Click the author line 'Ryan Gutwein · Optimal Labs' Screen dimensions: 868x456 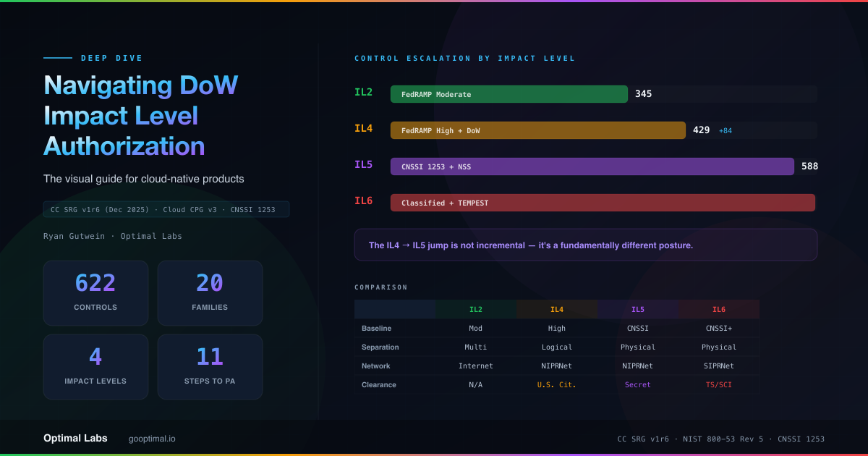tap(112, 237)
